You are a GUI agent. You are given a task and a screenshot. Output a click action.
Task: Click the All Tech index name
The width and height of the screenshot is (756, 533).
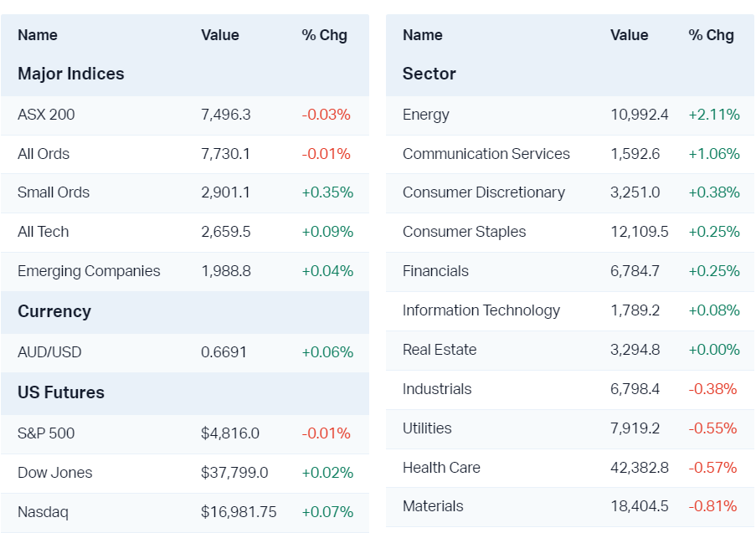click(x=44, y=232)
